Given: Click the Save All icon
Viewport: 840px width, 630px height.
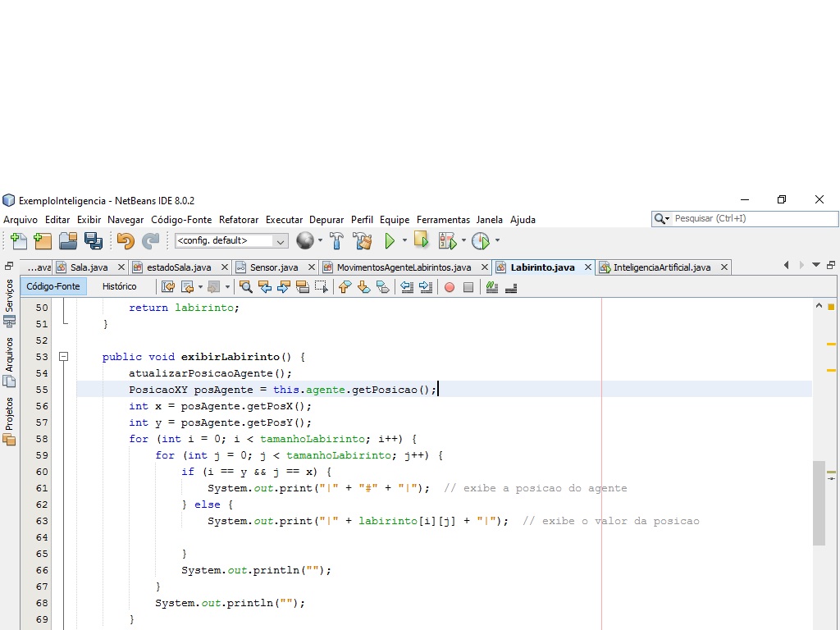Looking at the screenshot, I should 94,241.
